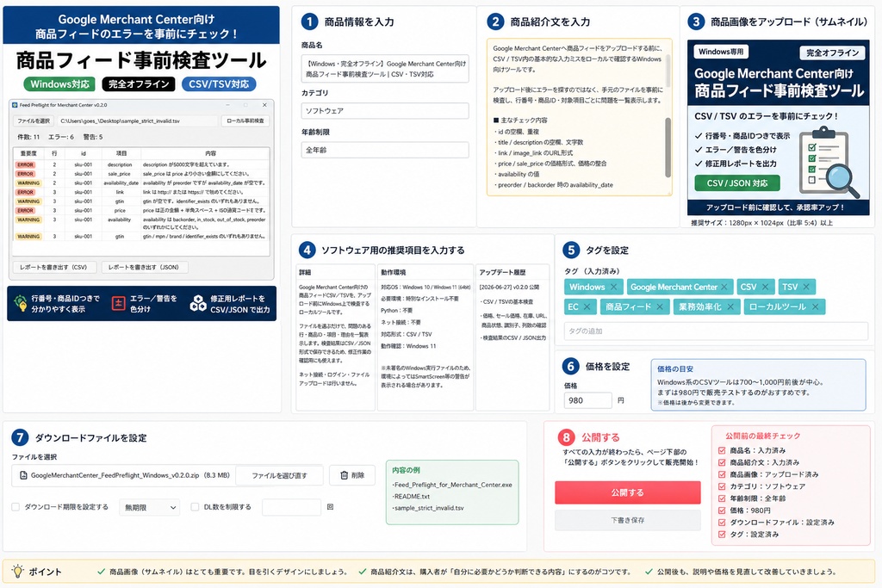Screen dimensions: 882x588
Task: Click the 商品名 input field
Action: click(x=385, y=69)
